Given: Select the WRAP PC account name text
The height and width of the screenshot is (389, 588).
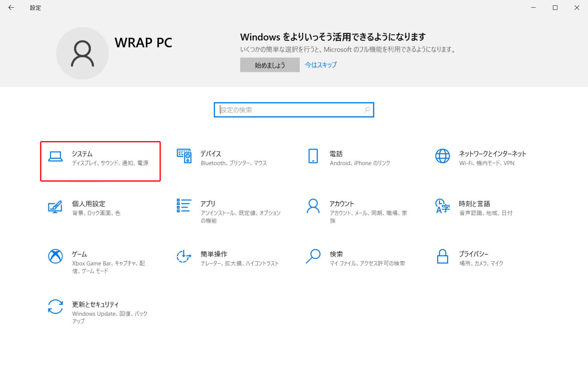Looking at the screenshot, I should pos(144,43).
